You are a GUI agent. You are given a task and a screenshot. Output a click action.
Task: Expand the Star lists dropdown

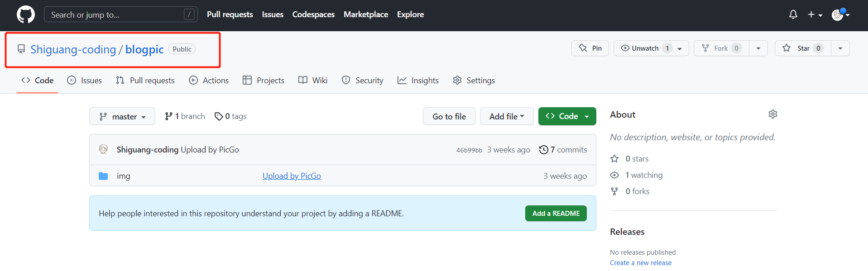840,48
